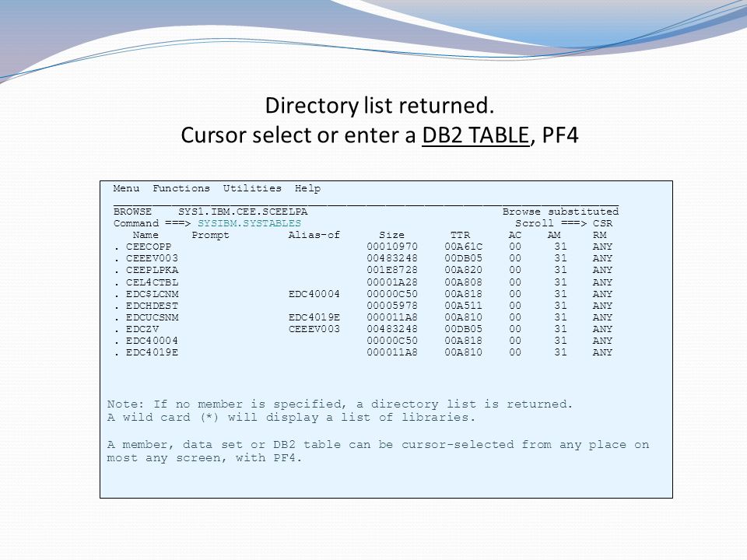Click the Browse substituted message
Screen dimensions: 747x560
[x=560, y=212]
